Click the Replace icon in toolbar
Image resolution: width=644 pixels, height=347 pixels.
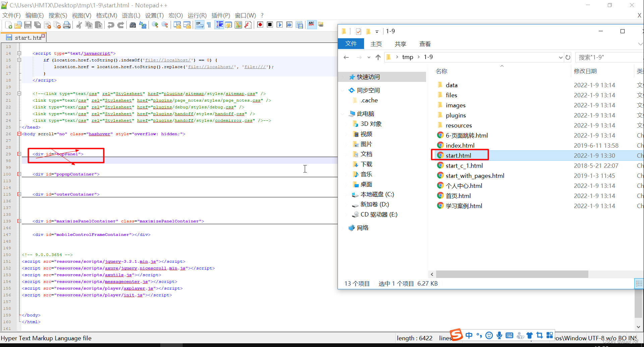(x=143, y=25)
